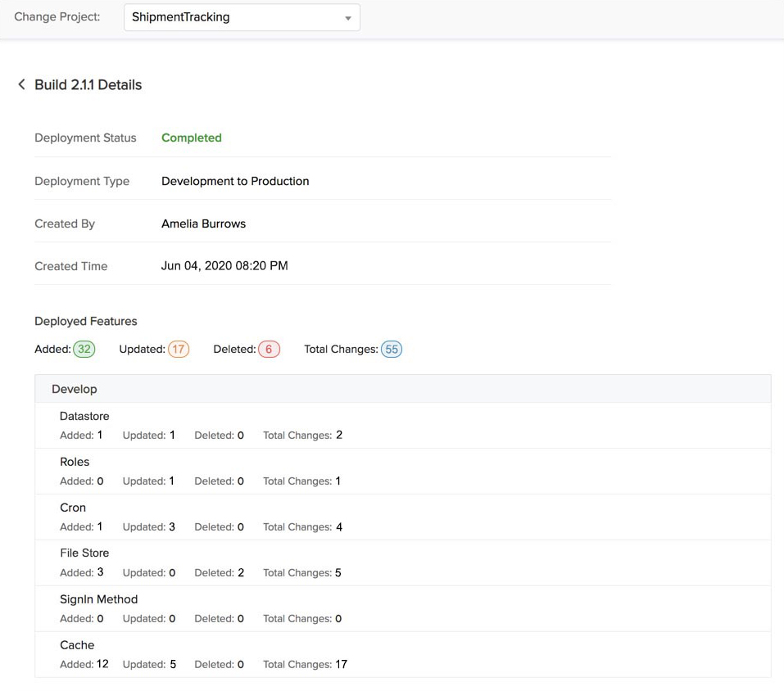Click the creator name Amelia Burrows
The height and width of the screenshot is (691, 784).
[x=204, y=224]
